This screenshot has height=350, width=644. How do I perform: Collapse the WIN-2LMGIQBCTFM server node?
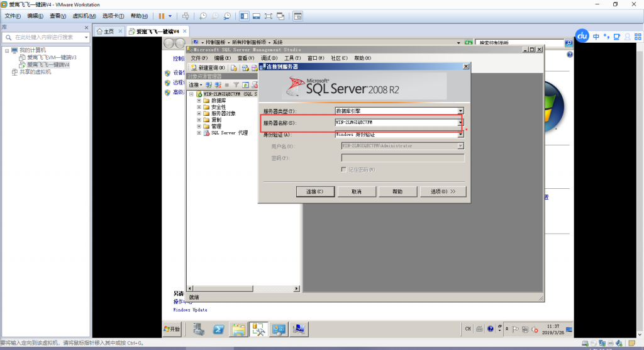click(191, 94)
